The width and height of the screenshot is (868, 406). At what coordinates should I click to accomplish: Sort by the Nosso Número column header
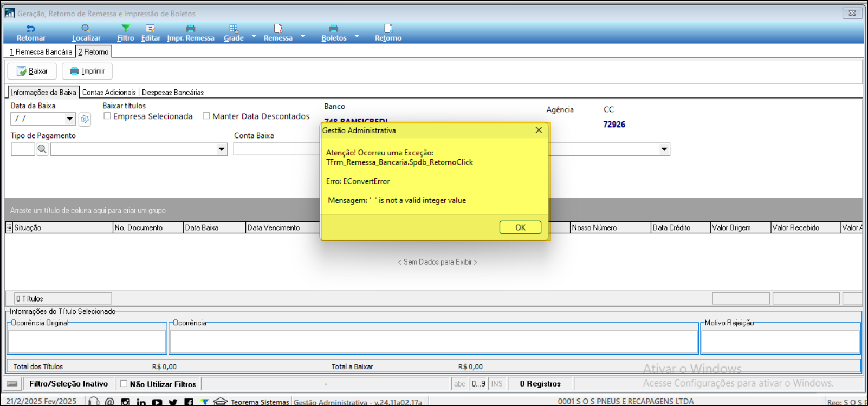coord(610,228)
